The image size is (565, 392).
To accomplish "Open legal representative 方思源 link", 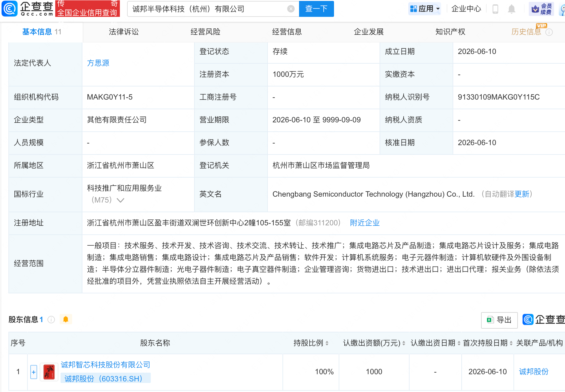I will [x=98, y=63].
